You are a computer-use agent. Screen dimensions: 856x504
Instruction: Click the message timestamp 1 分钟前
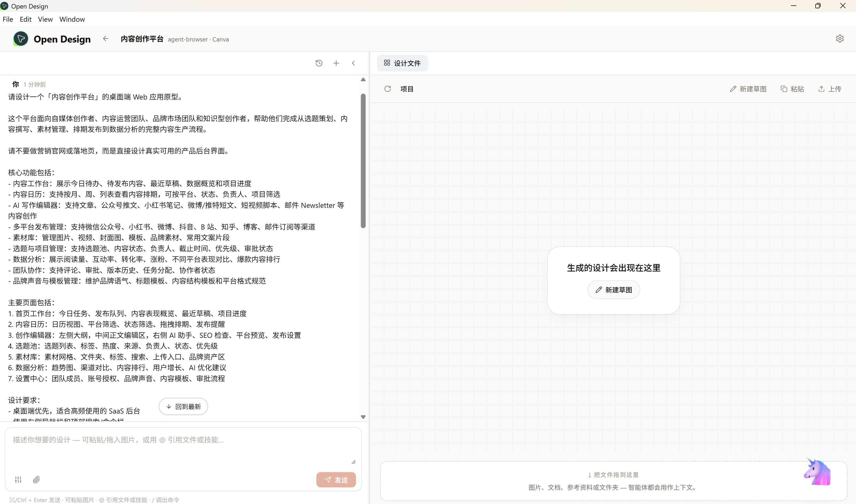[34, 84]
